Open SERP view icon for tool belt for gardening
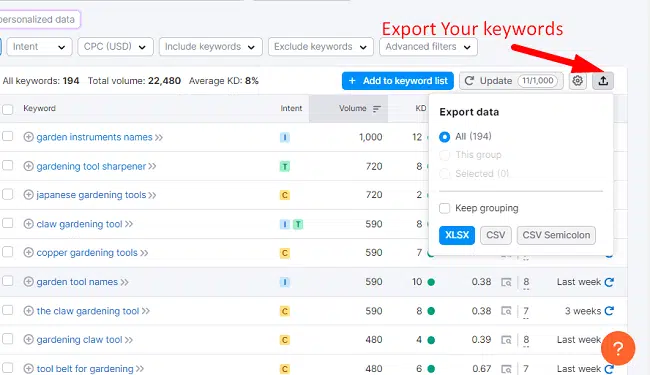 click(506, 368)
